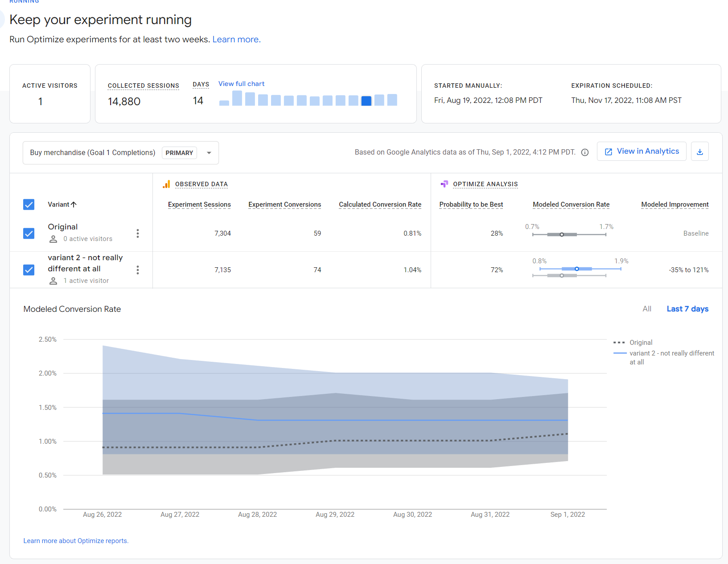Click the Modeled Conversion Rate column header
The height and width of the screenshot is (564, 728).
pyautogui.click(x=571, y=204)
